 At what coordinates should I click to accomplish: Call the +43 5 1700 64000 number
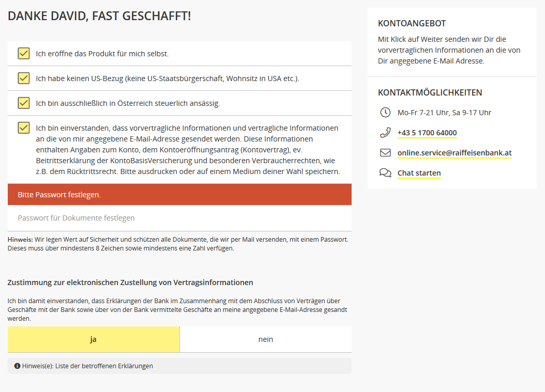point(427,132)
